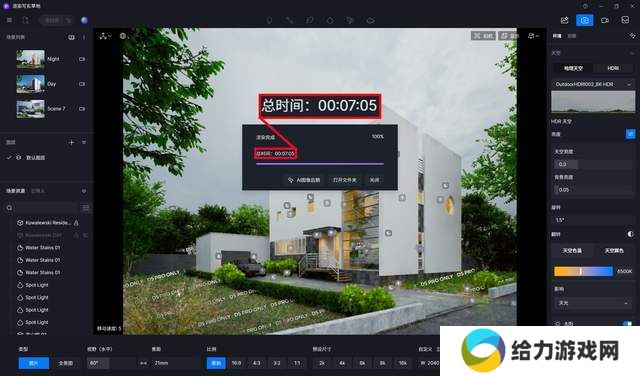Select the blue image type button
Screen dimensions: 640x376
click(x=33, y=363)
